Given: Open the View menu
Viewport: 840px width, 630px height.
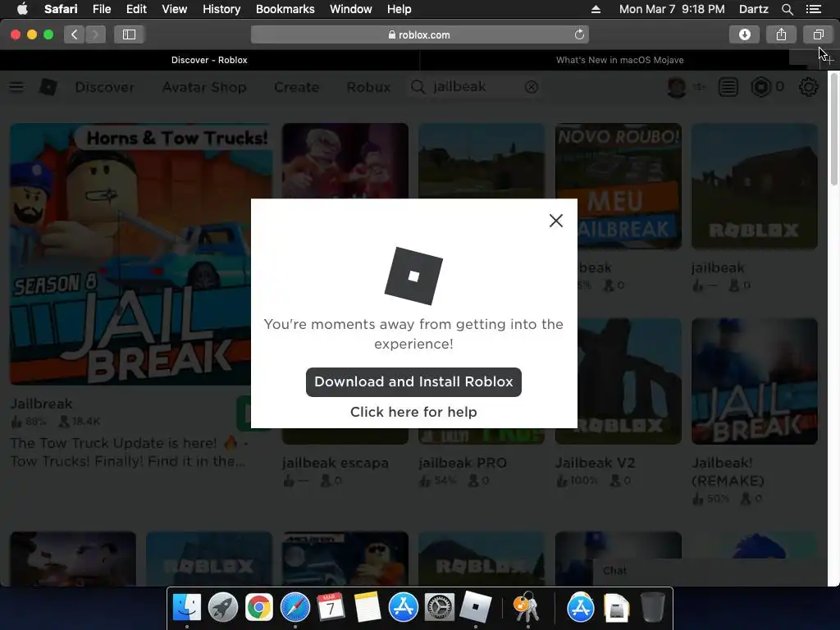Looking at the screenshot, I should (x=174, y=9).
